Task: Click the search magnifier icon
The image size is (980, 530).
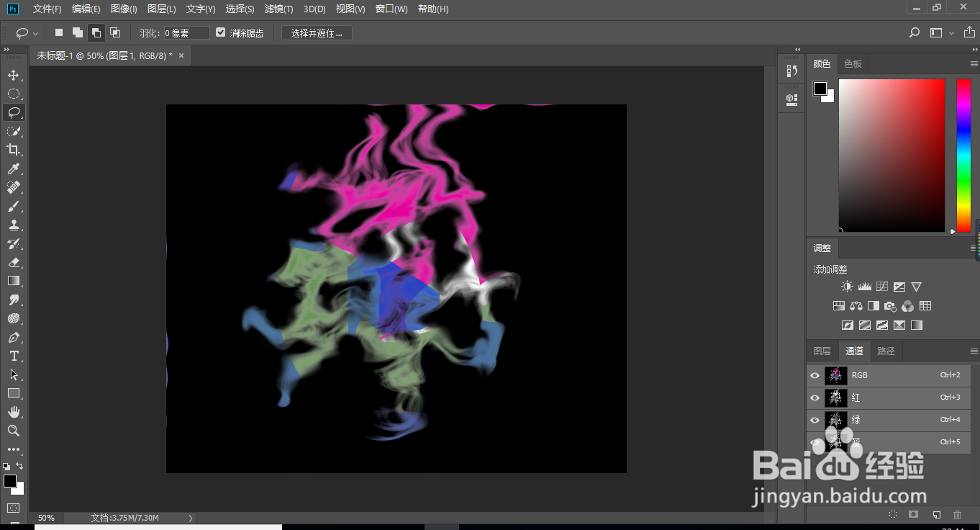Action: (x=915, y=32)
